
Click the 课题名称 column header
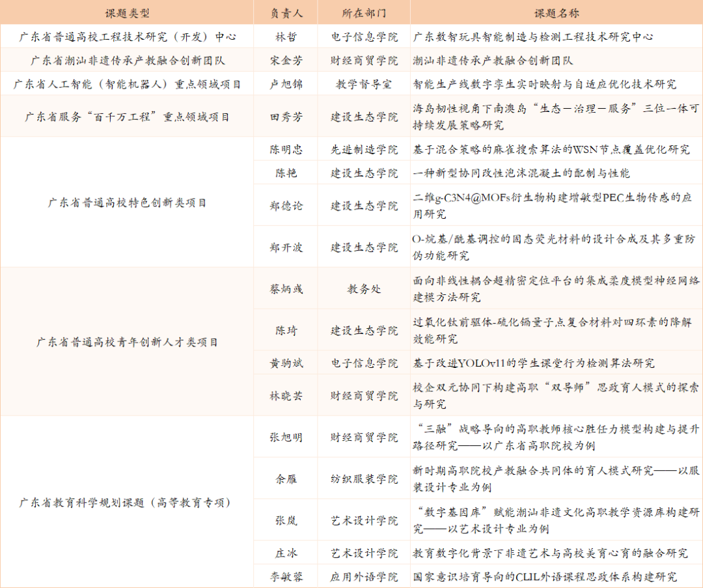[x=557, y=13]
